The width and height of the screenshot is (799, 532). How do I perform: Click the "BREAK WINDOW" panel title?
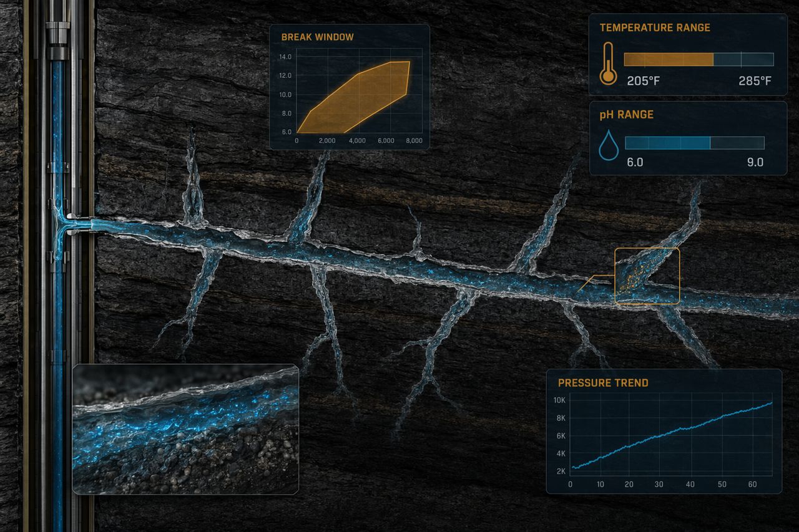[317, 37]
